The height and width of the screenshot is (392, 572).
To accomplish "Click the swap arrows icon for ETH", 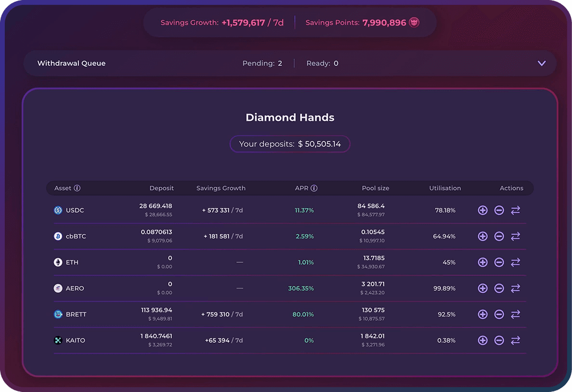I will pos(515,262).
